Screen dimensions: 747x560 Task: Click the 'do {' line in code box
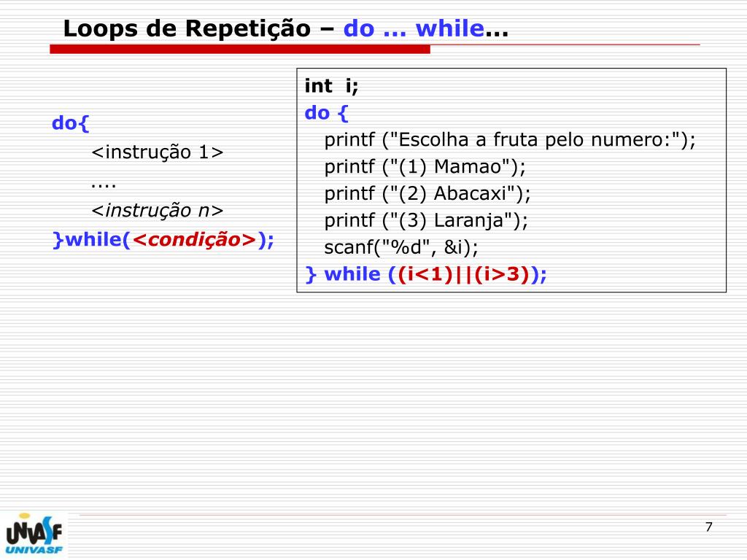tap(327, 113)
